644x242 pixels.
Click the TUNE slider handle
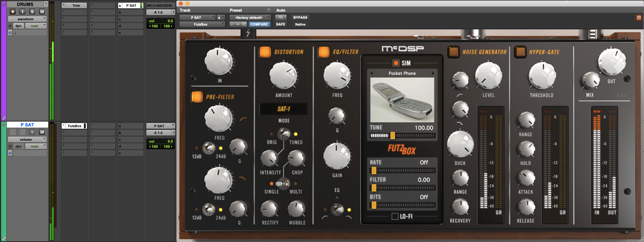click(392, 135)
